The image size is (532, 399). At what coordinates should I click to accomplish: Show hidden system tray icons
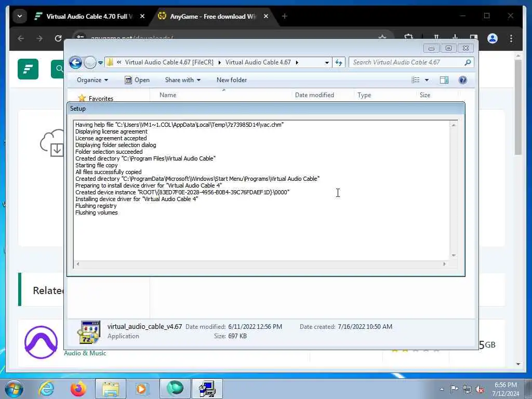[442, 390]
